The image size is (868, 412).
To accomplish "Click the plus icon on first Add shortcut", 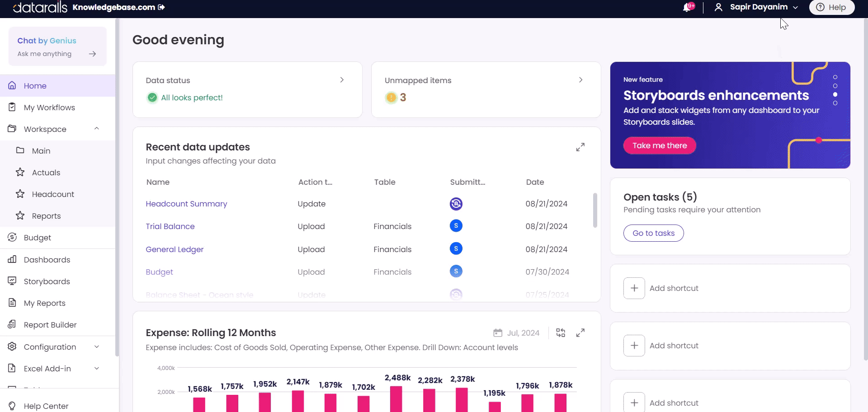I will [x=634, y=288].
